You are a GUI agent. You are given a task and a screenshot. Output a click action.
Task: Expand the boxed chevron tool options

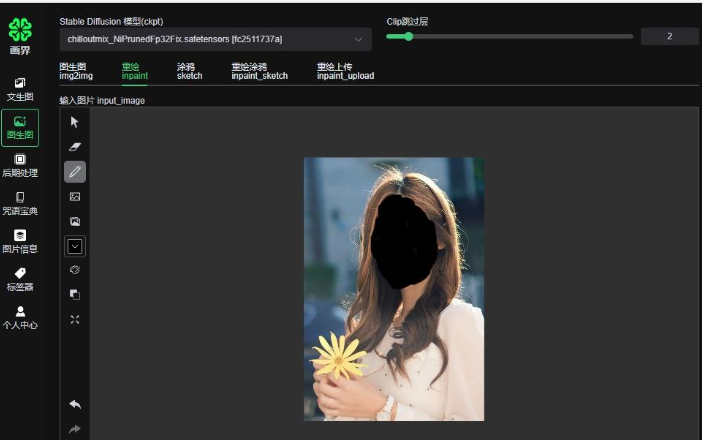pyautogui.click(x=75, y=246)
